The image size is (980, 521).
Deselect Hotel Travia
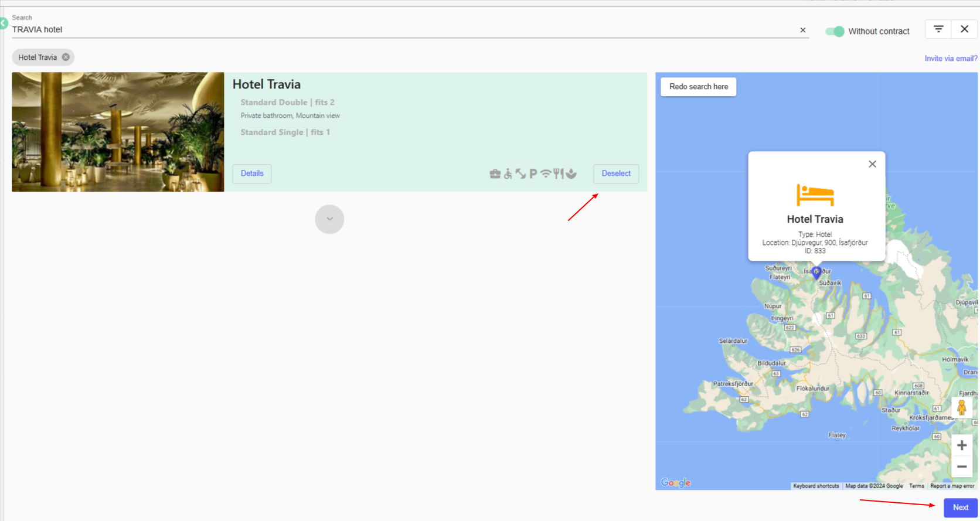(x=616, y=173)
